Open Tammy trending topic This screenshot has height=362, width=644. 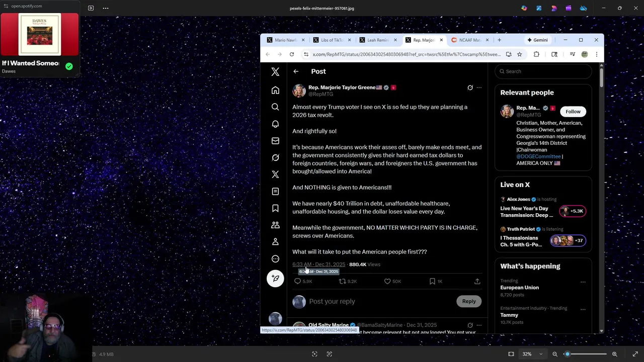(x=509, y=315)
